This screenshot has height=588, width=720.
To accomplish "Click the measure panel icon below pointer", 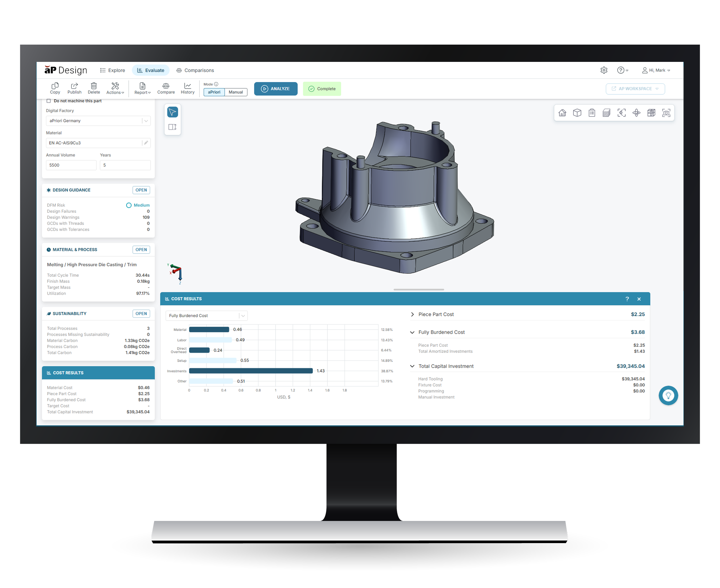I will pyautogui.click(x=172, y=127).
